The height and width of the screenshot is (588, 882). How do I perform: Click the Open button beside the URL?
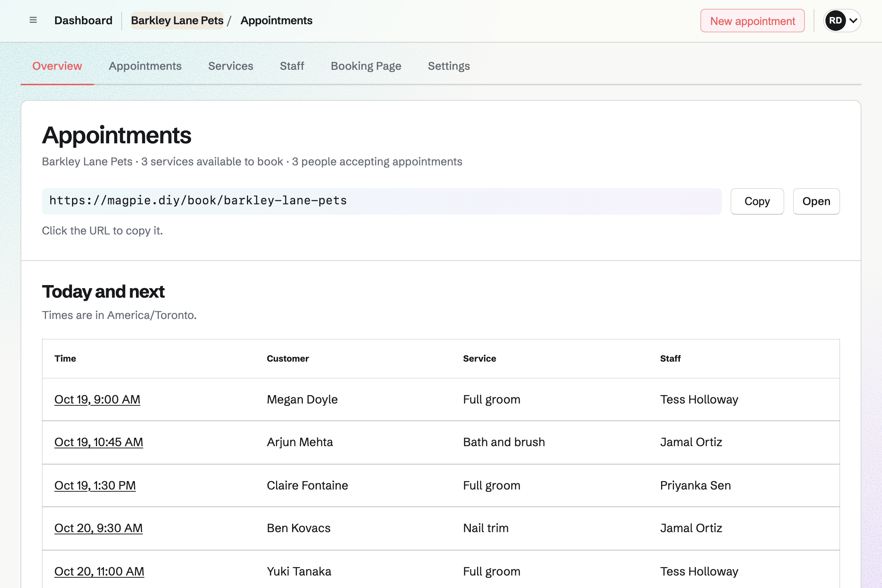coord(816,201)
